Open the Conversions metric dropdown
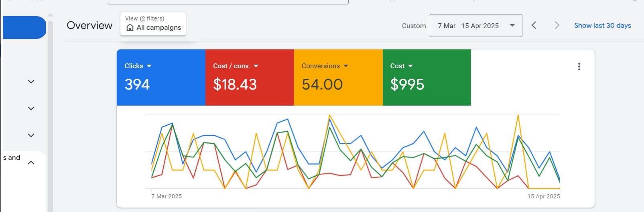The image size is (644, 212). (x=346, y=66)
